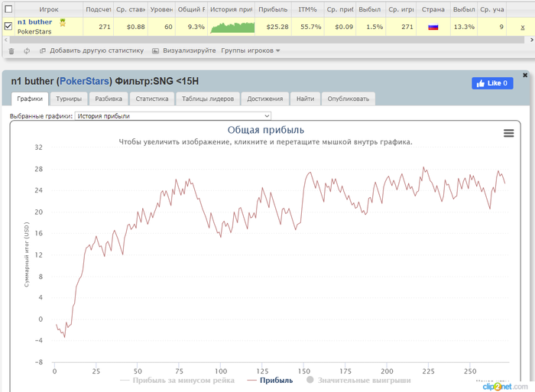Viewport: 535px width, 392px height.
Task: Click the gold star badge next to n1 buther
Action: click(x=63, y=22)
